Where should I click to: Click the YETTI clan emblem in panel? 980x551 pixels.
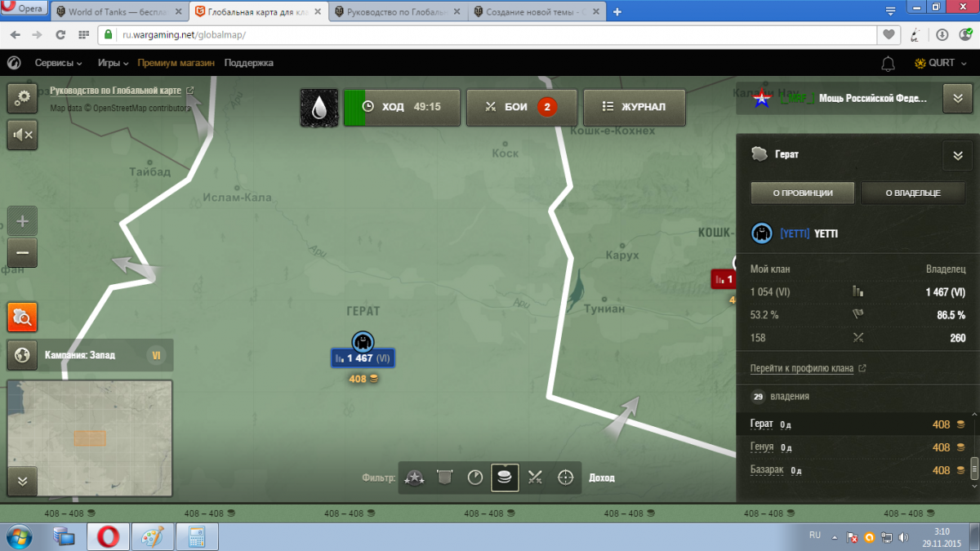[762, 233]
